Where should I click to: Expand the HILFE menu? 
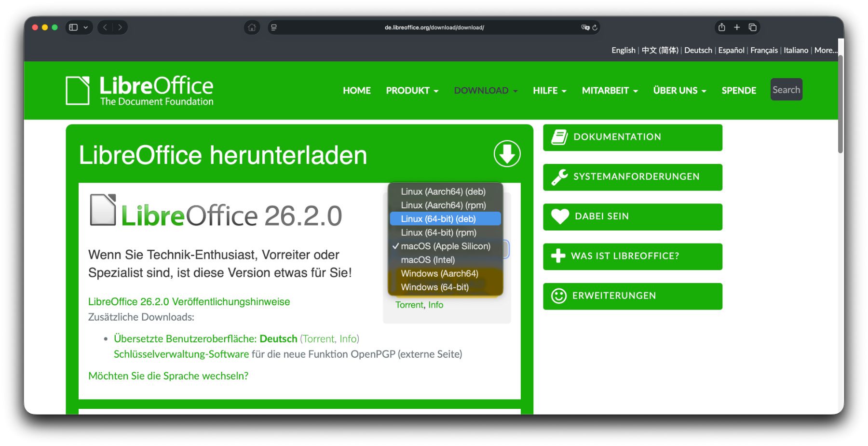549,91
